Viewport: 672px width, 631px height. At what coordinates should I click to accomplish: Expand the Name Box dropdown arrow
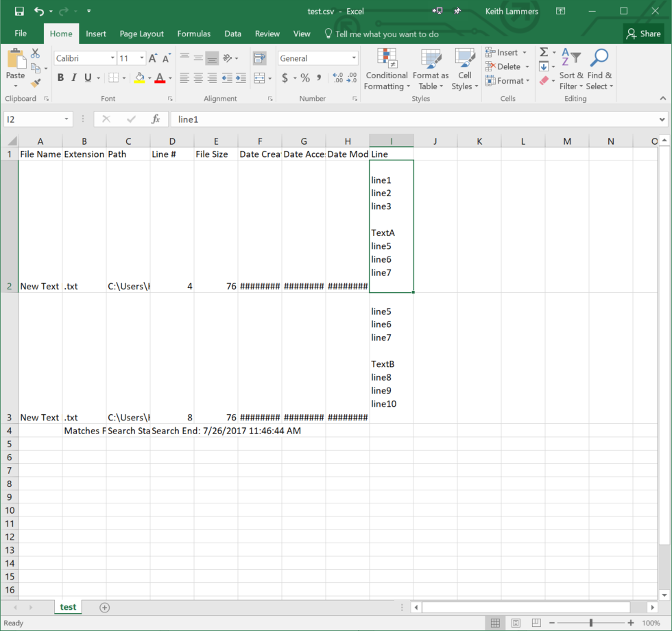(67, 119)
